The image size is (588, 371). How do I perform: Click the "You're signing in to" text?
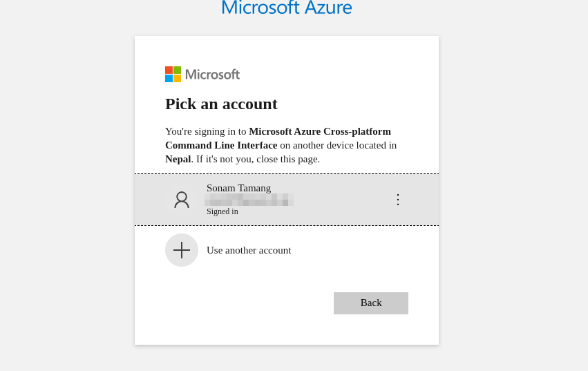[206, 131]
